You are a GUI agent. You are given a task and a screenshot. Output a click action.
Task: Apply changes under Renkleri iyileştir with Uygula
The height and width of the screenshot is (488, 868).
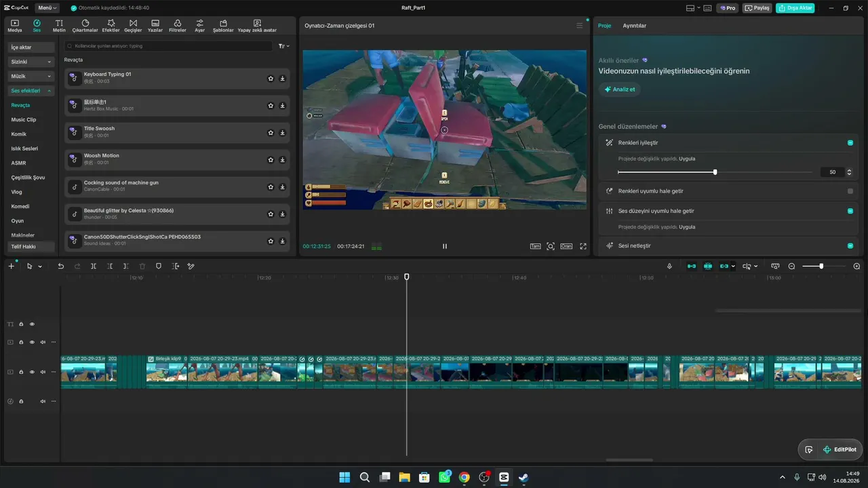687,159
